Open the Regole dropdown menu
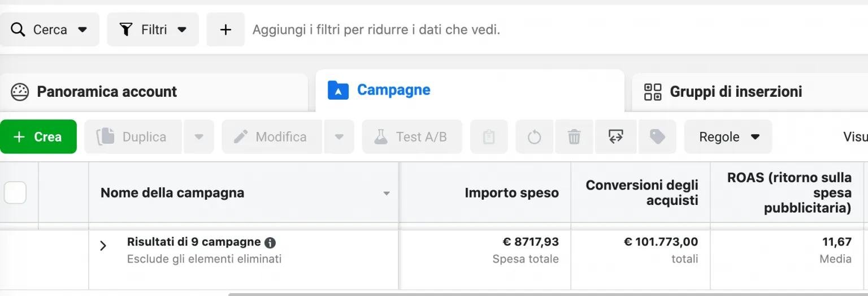The width and height of the screenshot is (868, 296). tap(728, 137)
